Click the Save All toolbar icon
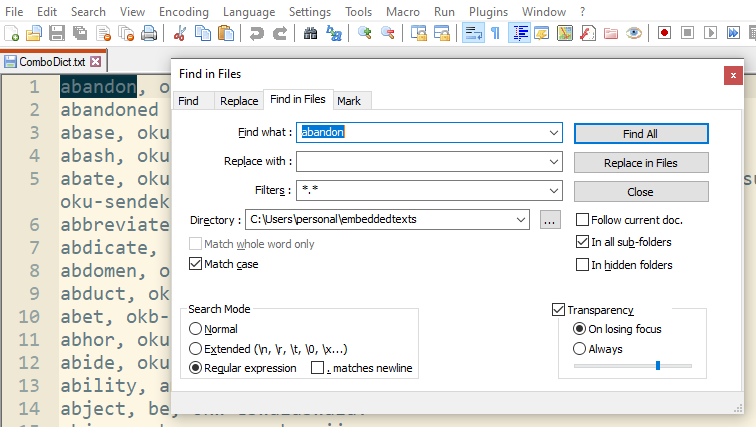 (x=80, y=33)
